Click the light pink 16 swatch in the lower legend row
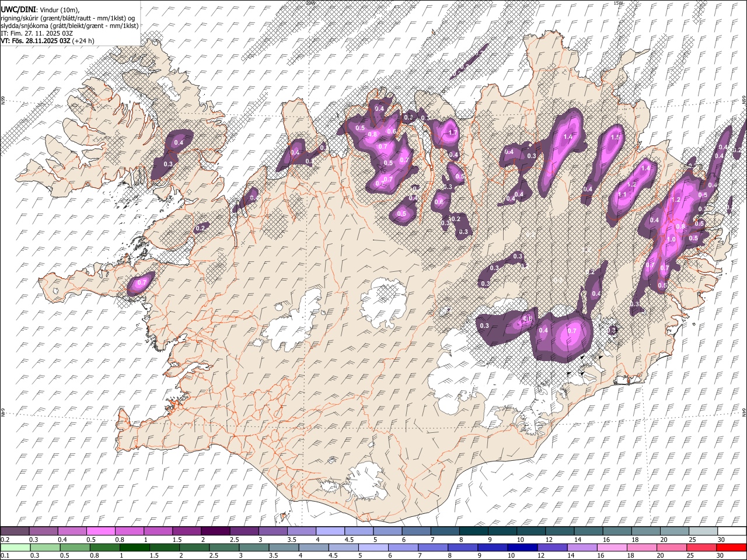 point(612,547)
